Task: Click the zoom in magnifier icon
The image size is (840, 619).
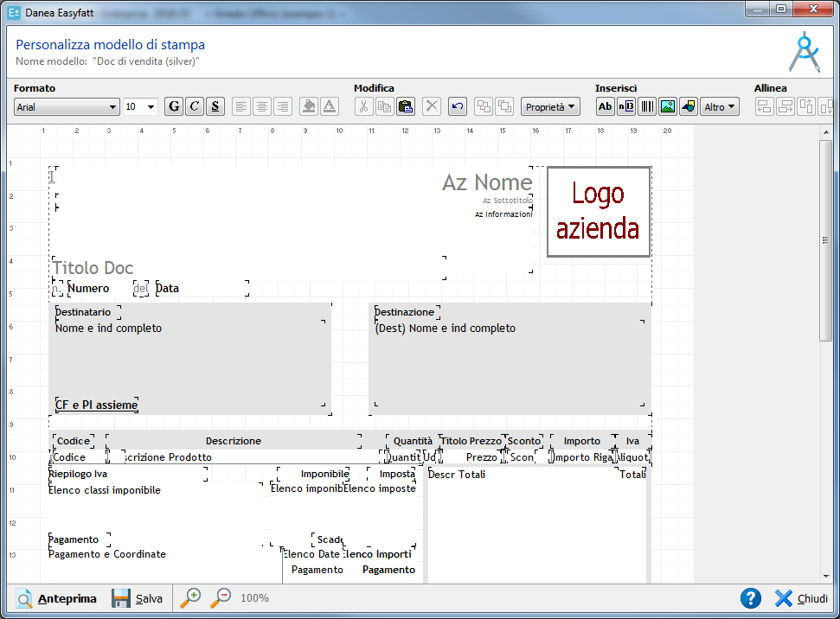Action: pos(190,597)
